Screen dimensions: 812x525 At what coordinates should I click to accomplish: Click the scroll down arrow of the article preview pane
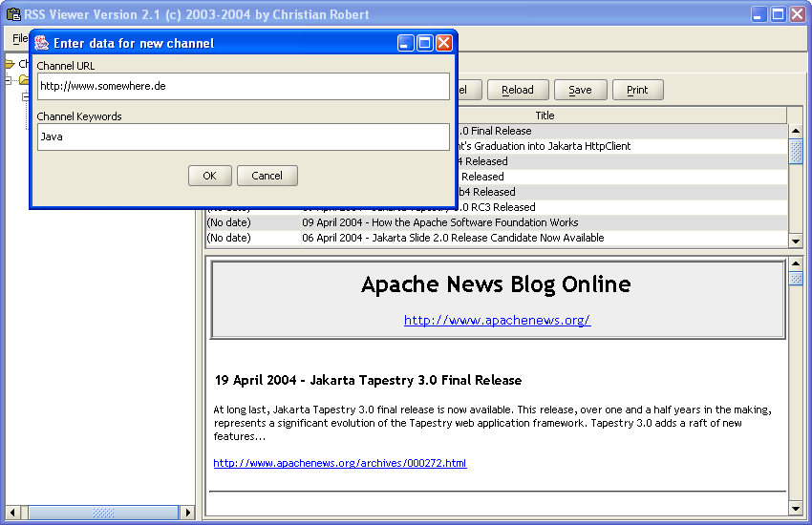click(x=796, y=509)
